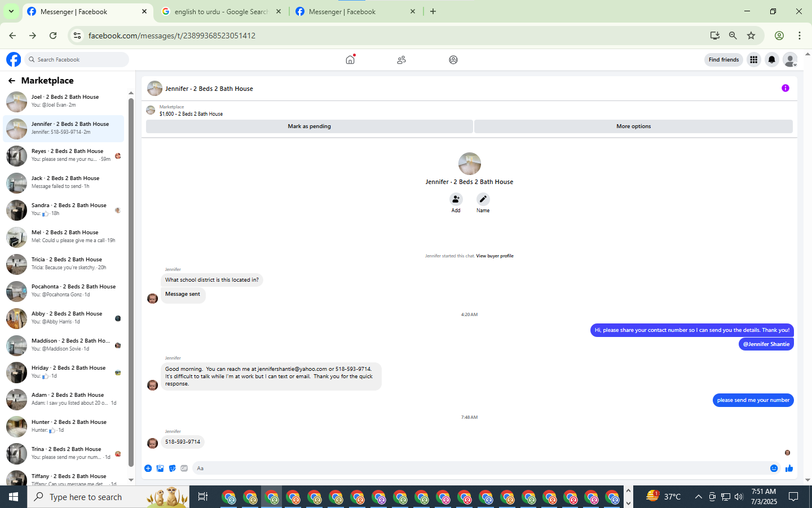Open the Facebook menu grid icon

(x=753, y=59)
